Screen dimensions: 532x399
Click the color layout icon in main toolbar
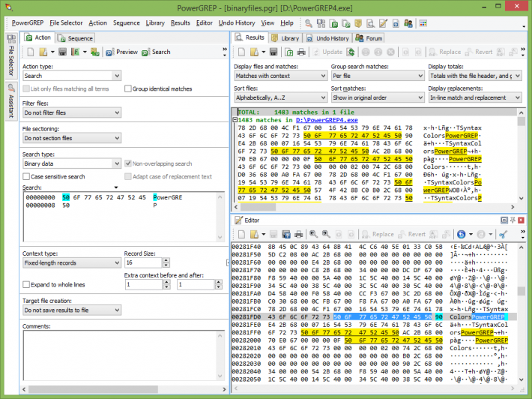point(423,23)
